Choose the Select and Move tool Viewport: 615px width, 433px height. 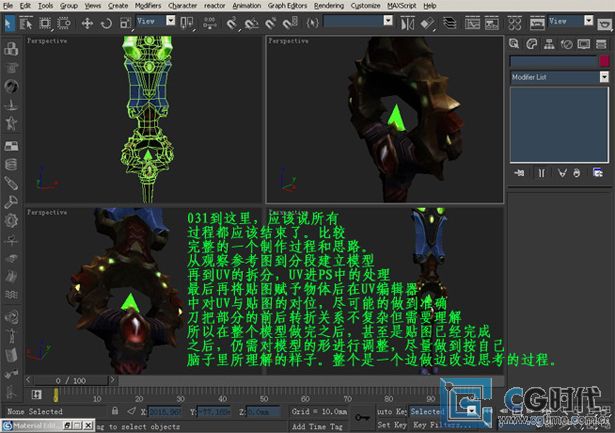87,24
